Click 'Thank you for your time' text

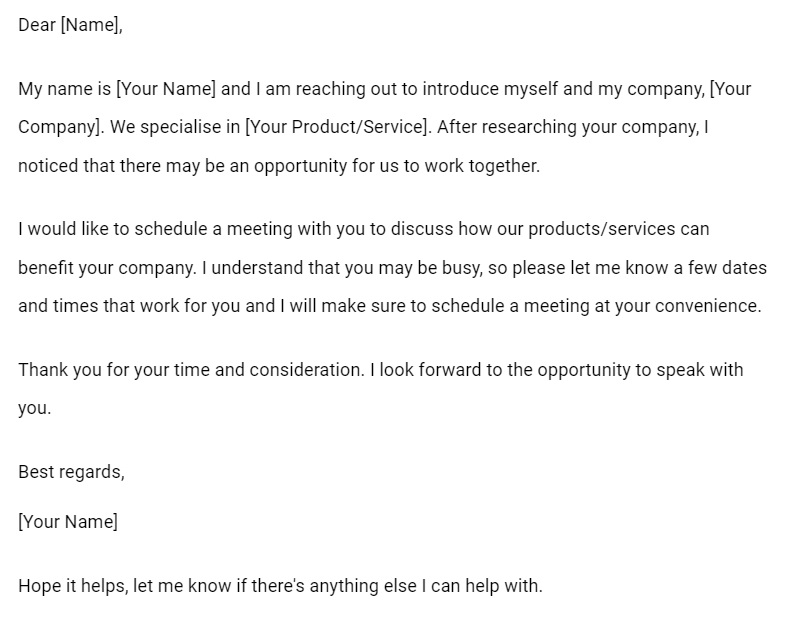[x=114, y=370]
